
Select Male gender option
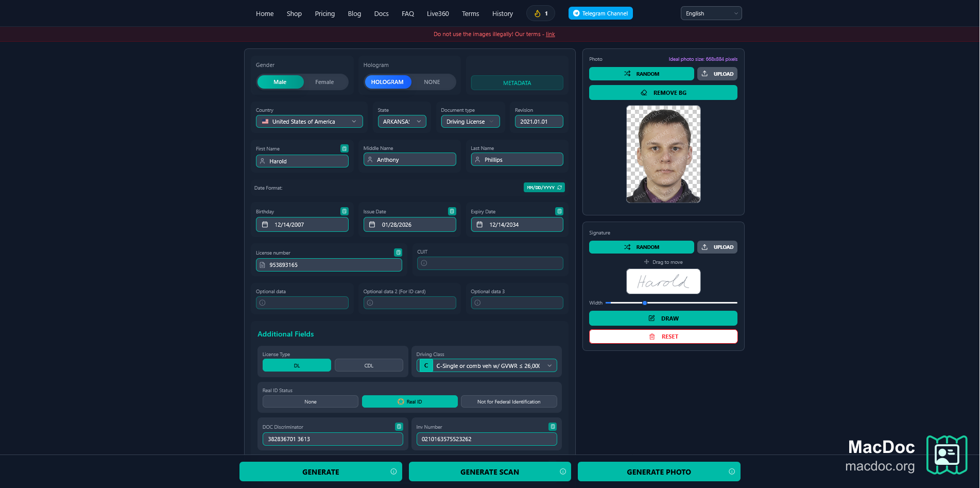tap(280, 82)
